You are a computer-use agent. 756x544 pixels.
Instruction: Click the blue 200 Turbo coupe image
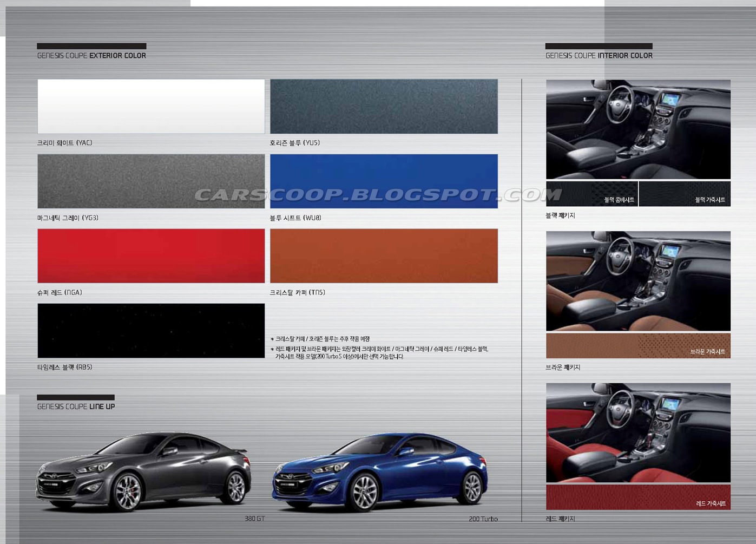(x=380, y=472)
